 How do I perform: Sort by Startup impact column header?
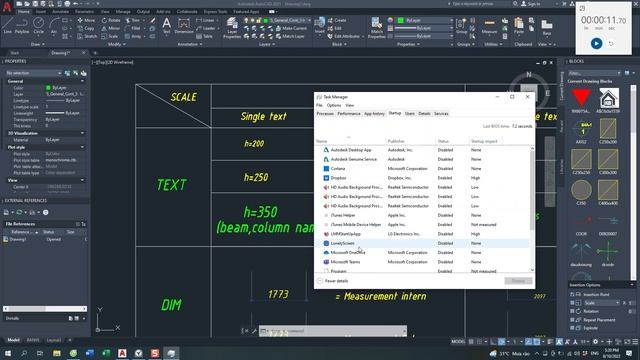[x=484, y=141]
